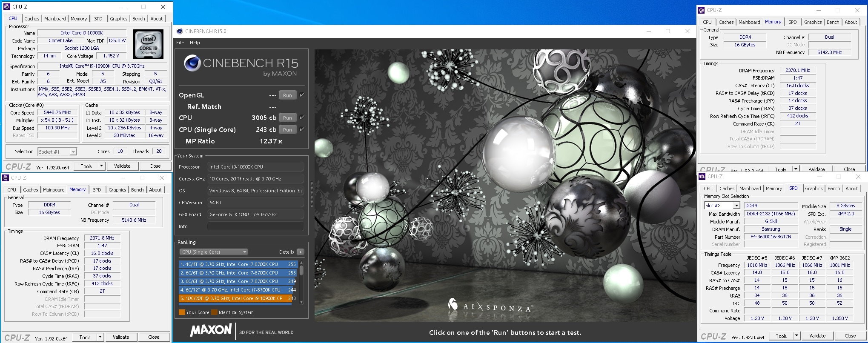Click the CPU-Z title icon in top-right window

(701, 10)
